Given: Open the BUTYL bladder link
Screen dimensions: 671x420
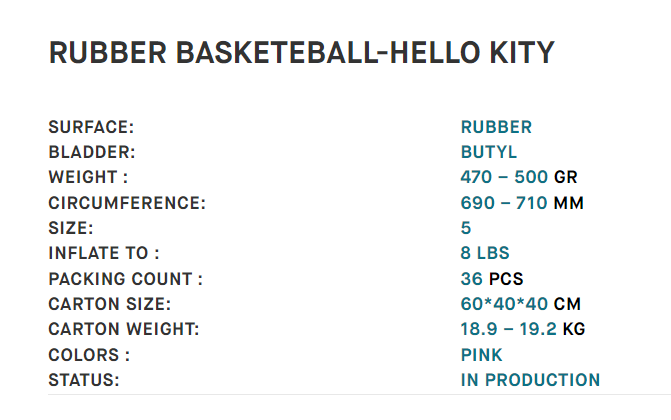Looking at the screenshot, I should tap(489, 152).
